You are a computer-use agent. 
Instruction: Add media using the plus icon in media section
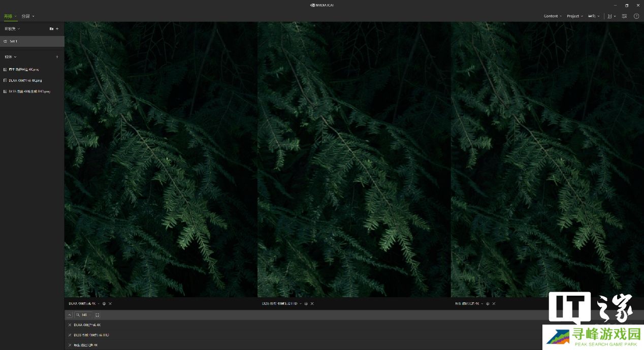pyautogui.click(x=57, y=57)
